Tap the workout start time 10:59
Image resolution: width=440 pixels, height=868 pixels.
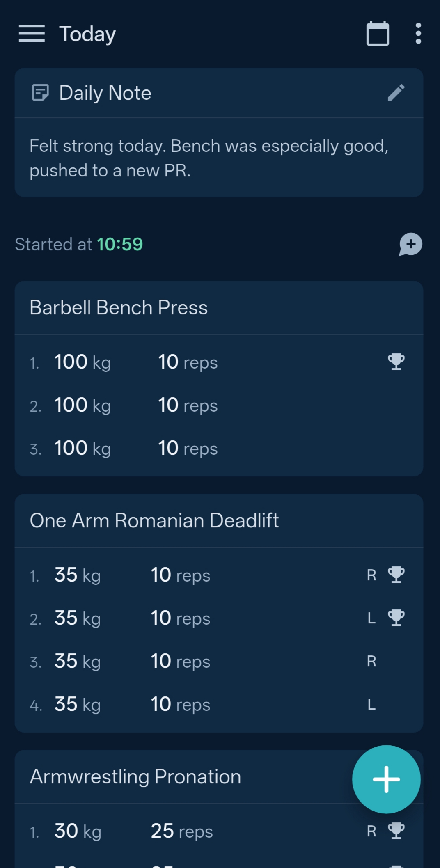point(120,244)
